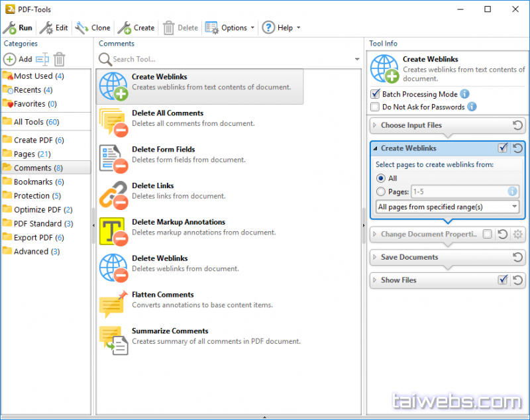The image size is (530, 420).
Task: Expand the Save Documents section
Action: click(409, 257)
